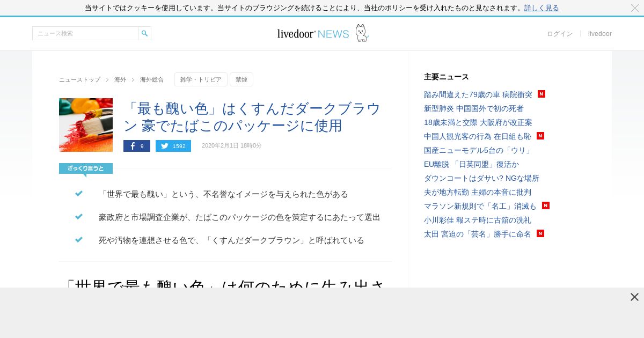The image size is (644, 338).
Task: Click summary line 豪政府と市場調査企業が
Action: click(239, 217)
